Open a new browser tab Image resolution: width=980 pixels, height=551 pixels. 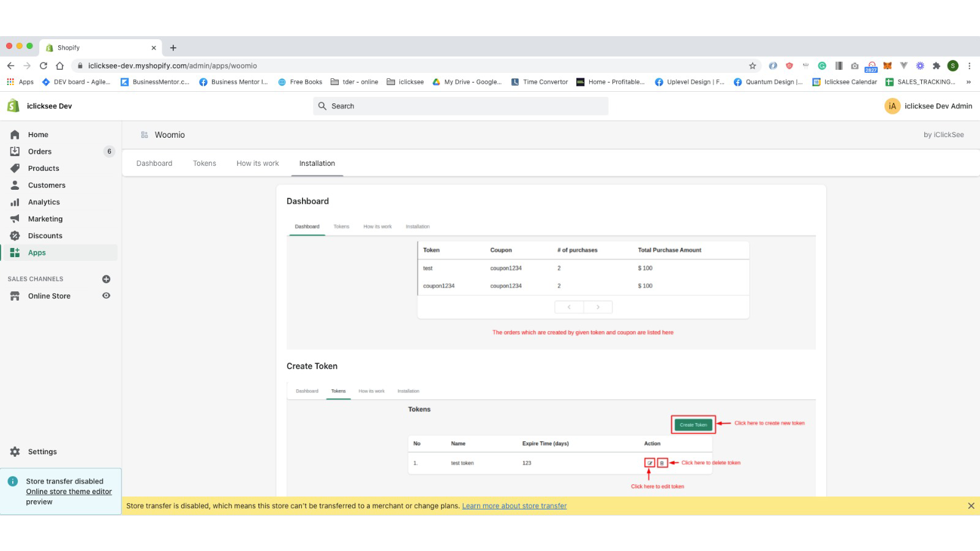coord(173,48)
